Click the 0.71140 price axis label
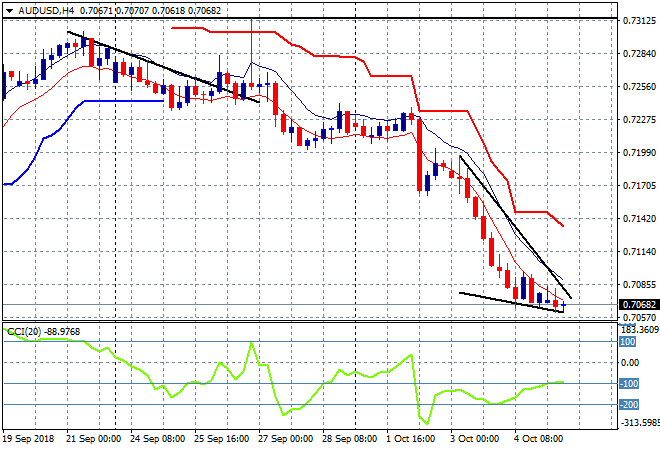The height and width of the screenshot is (450, 660). pos(639,251)
